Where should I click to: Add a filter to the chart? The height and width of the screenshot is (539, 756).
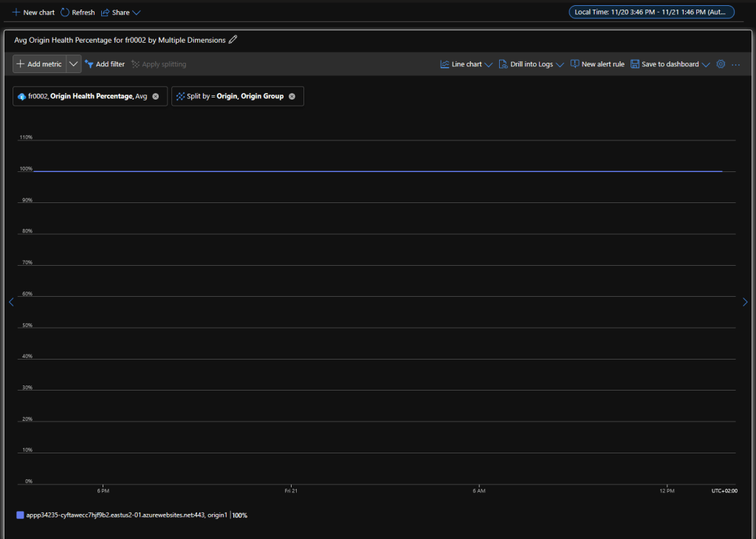[105, 64]
